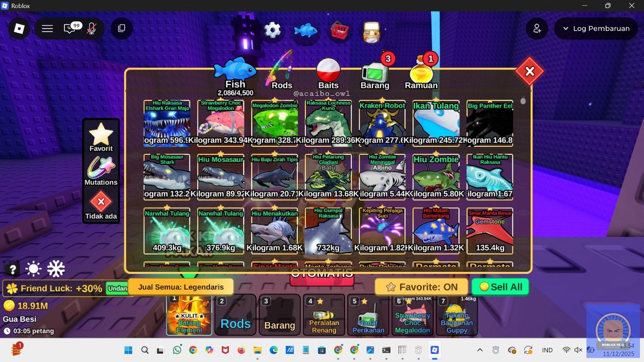The height and width of the screenshot is (362, 644).
Task: Select hotbar slot 3 Barang
Action: click(280, 315)
